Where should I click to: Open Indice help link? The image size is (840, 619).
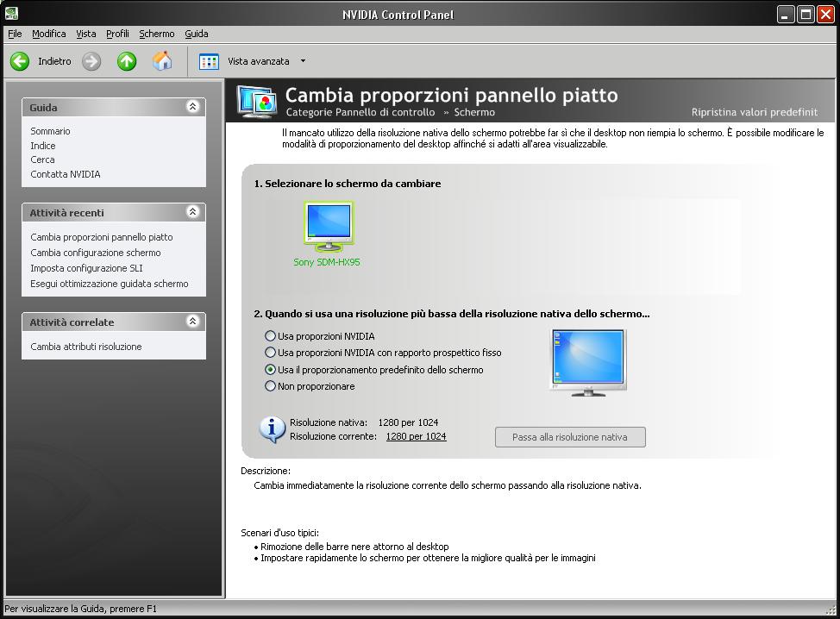pyautogui.click(x=43, y=146)
